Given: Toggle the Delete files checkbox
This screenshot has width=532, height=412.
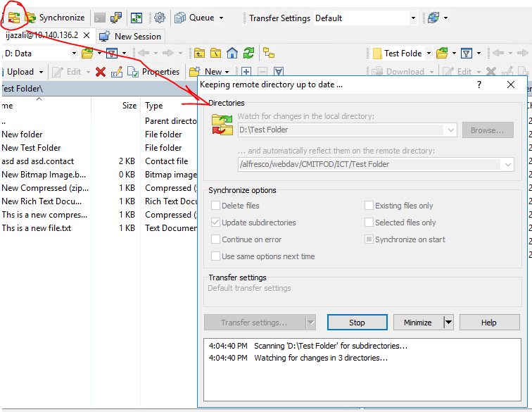Looking at the screenshot, I should 217,206.
